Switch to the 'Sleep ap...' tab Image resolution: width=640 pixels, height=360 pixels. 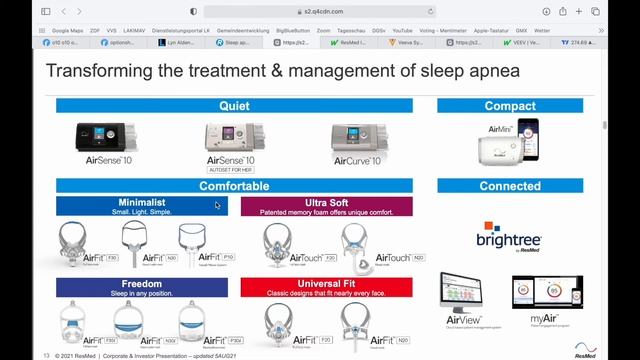(234, 42)
